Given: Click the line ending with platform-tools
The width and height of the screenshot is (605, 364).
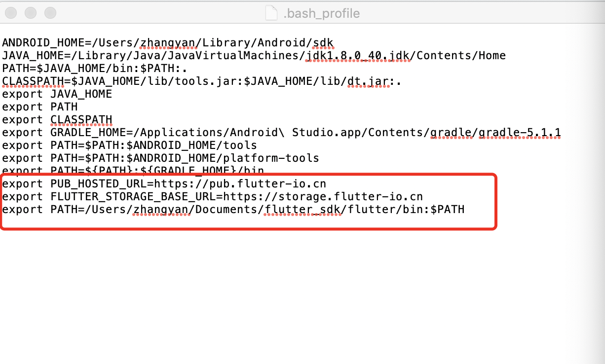Looking at the screenshot, I should tap(160, 158).
